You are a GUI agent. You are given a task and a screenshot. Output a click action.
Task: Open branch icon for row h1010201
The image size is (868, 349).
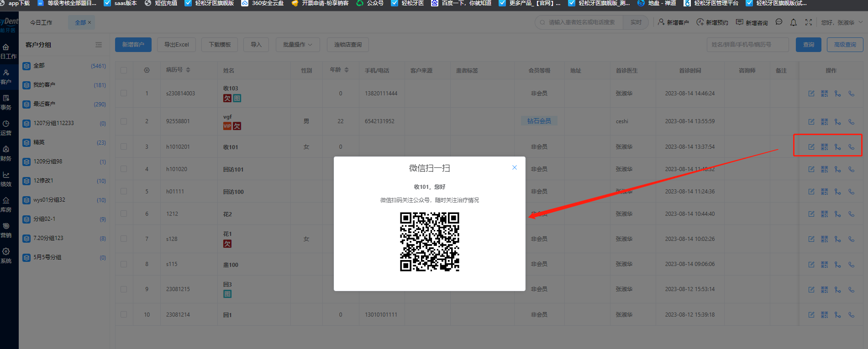837,147
